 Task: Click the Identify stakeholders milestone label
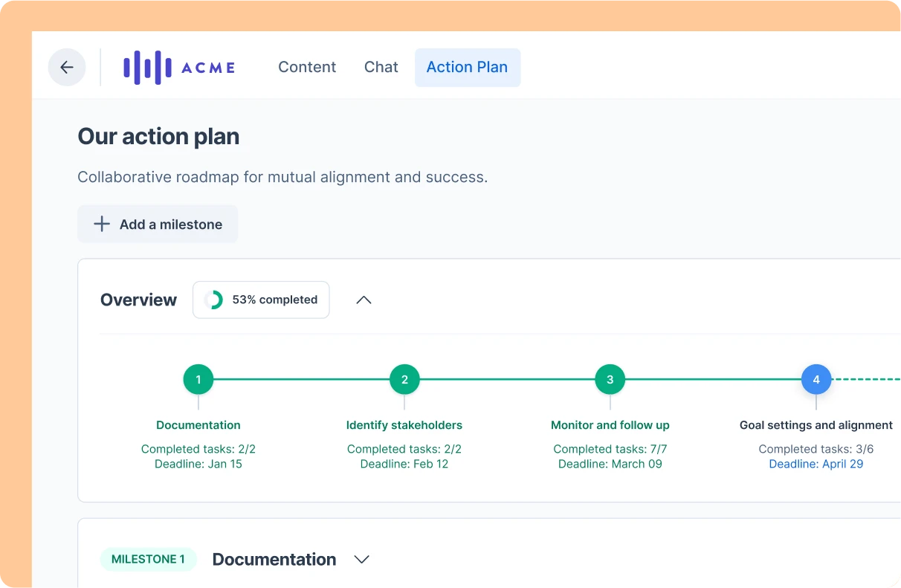tap(404, 425)
